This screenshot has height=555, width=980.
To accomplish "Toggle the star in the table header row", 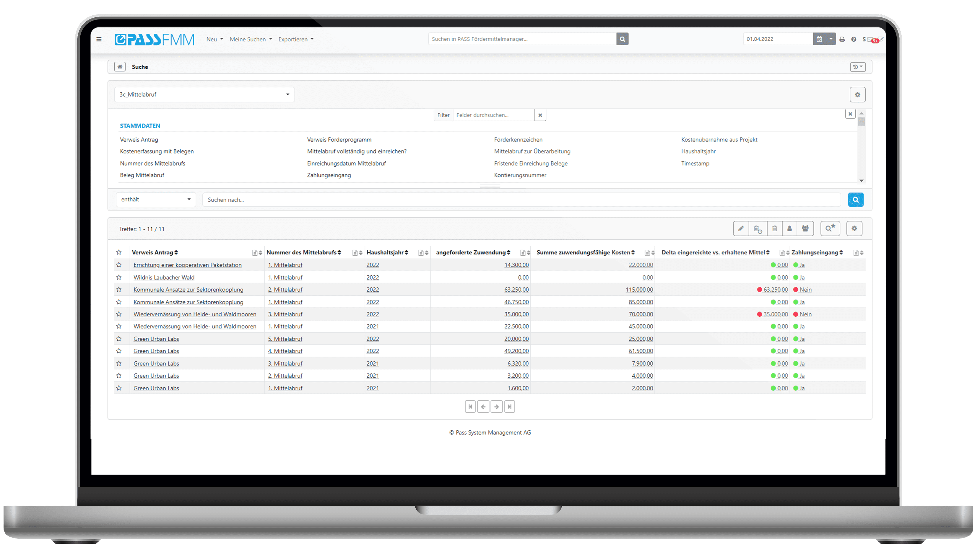I will 119,252.
